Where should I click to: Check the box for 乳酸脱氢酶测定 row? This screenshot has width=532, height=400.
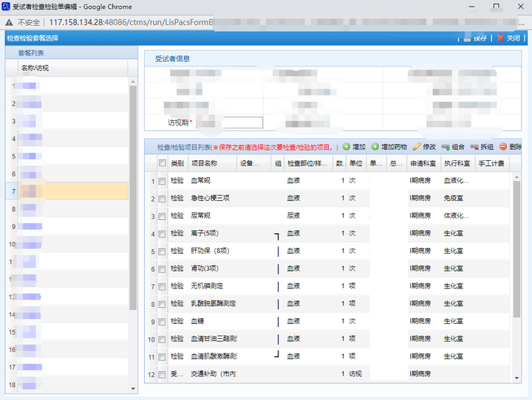point(162,304)
